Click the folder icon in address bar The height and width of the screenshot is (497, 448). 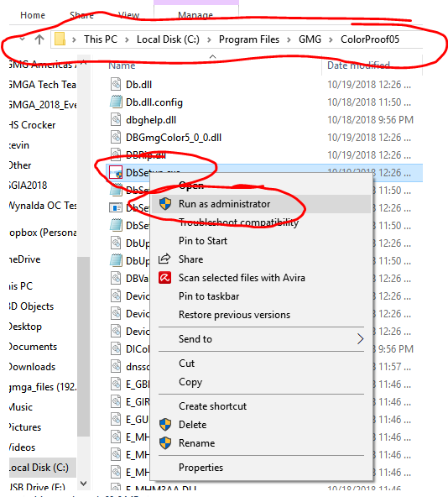pos(60,39)
